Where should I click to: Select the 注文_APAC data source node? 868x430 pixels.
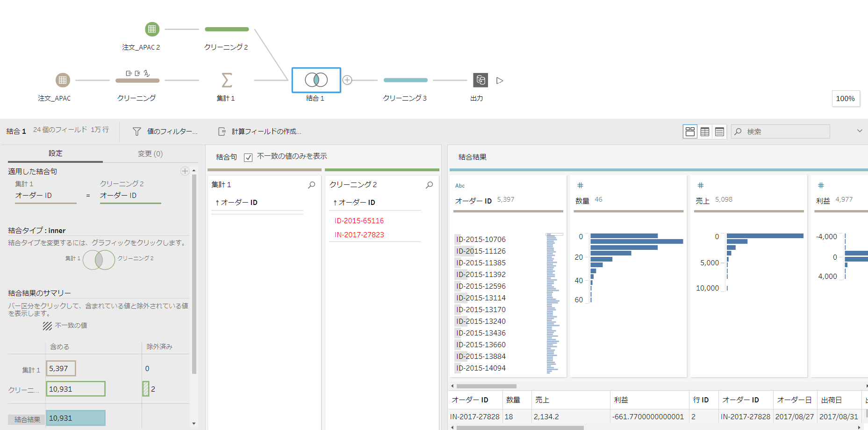click(x=62, y=80)
